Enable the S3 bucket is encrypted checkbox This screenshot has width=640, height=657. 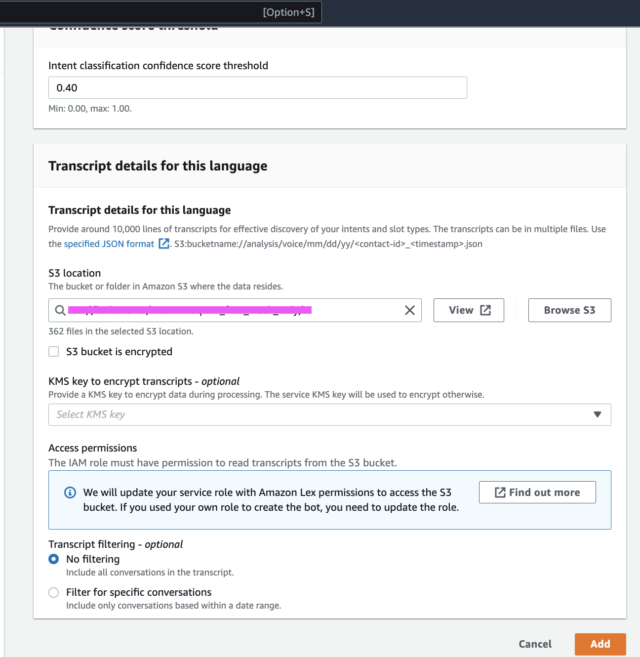click(x=54, y=351)
